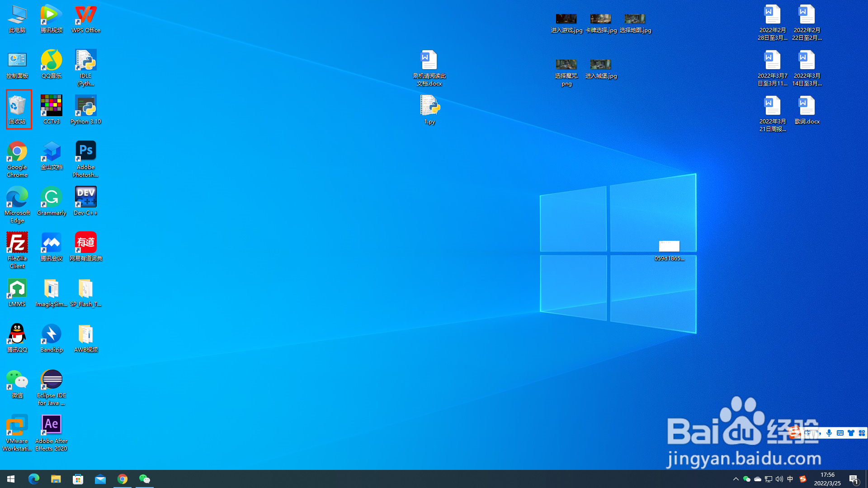868x488 pixels.
Task: Expand hidden system tray icons
Action: (x=736, y=479)
